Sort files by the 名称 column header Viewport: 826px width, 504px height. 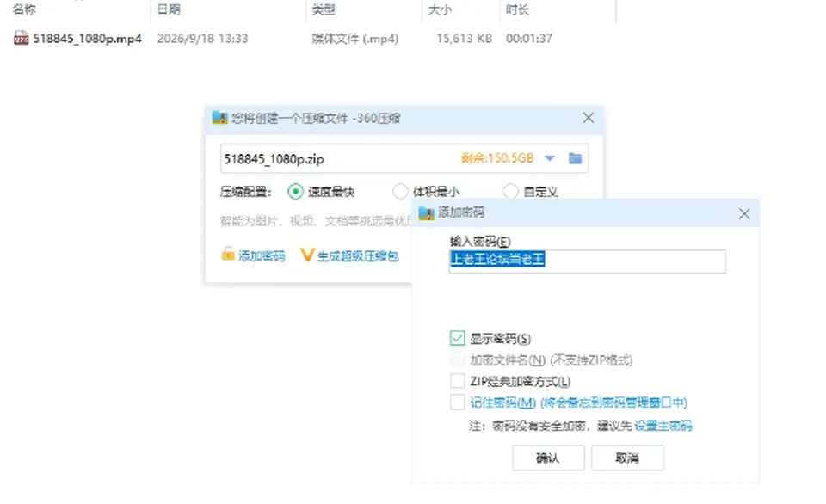(24, 9)
